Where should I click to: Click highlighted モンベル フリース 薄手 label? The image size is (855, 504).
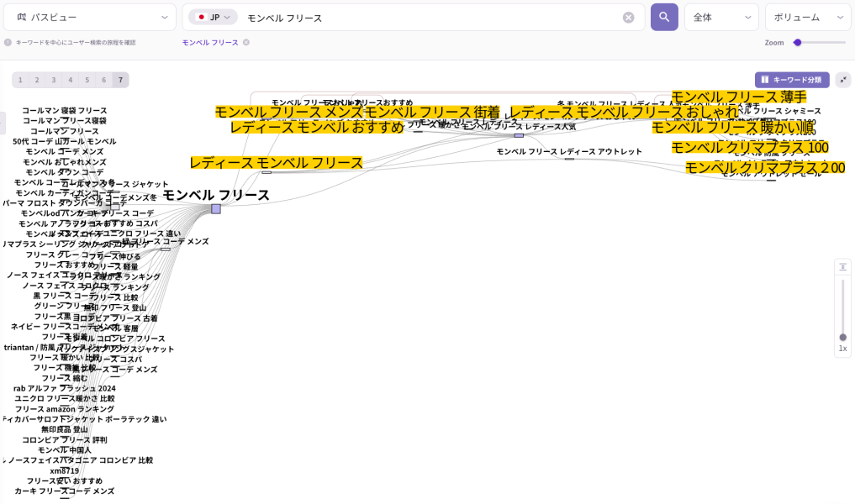739,97
